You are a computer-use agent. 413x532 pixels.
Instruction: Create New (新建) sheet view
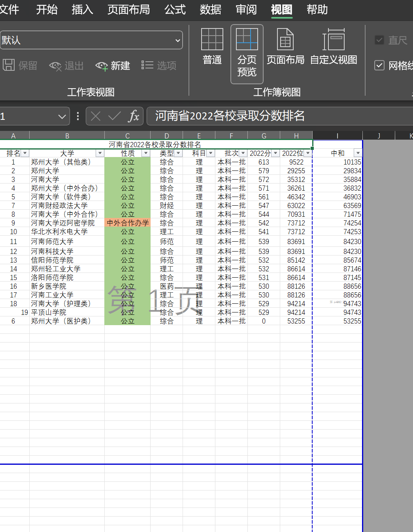(113, 65)
